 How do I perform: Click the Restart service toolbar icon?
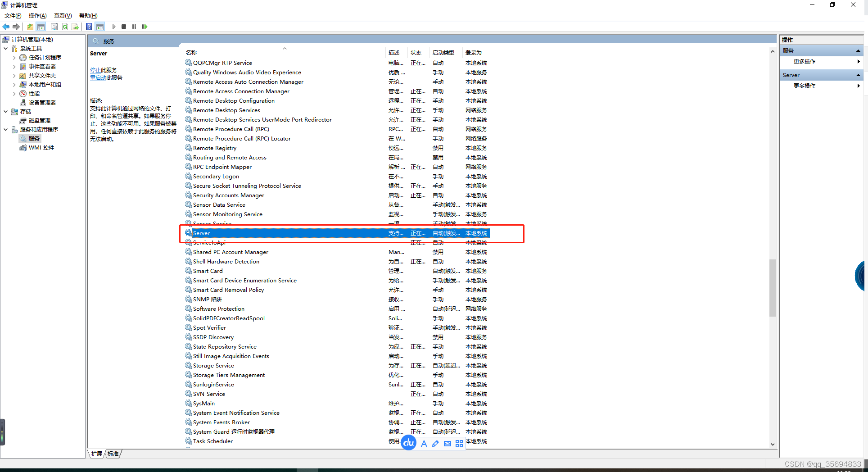coord(145,27)
